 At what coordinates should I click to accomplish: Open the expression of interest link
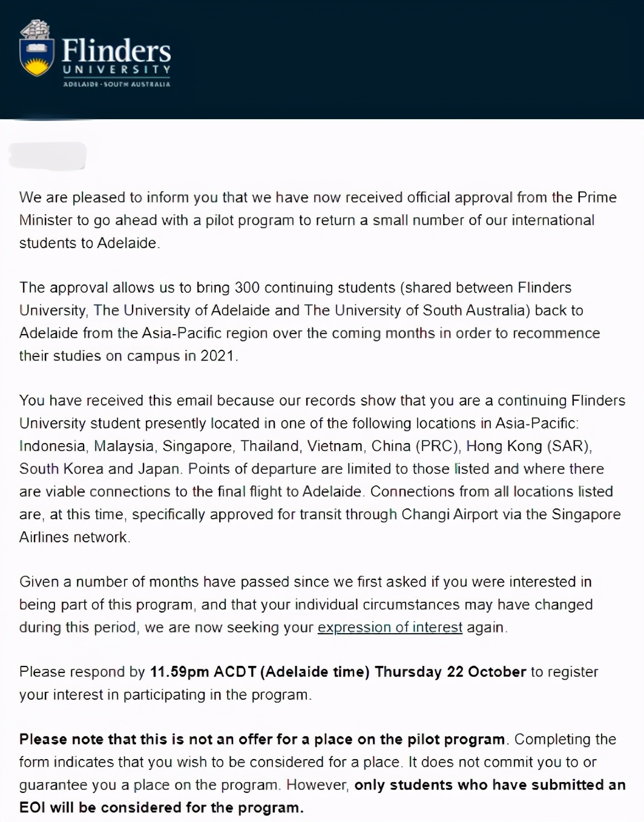click(390, 627)
